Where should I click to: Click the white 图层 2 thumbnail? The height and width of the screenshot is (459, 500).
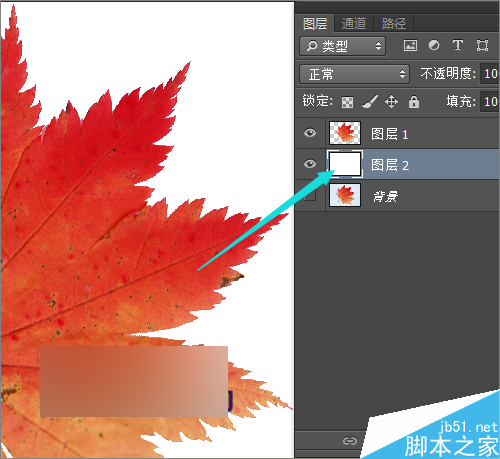[x=345, y=164]
